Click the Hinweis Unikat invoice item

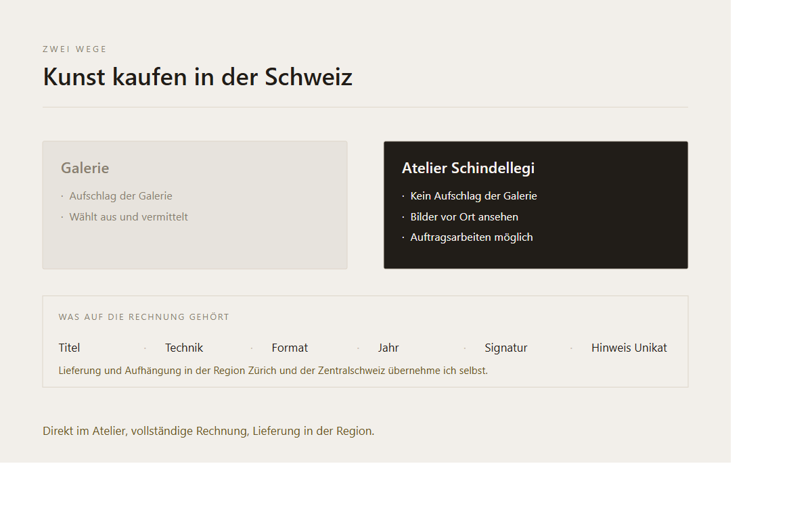[x=629, y=348]
